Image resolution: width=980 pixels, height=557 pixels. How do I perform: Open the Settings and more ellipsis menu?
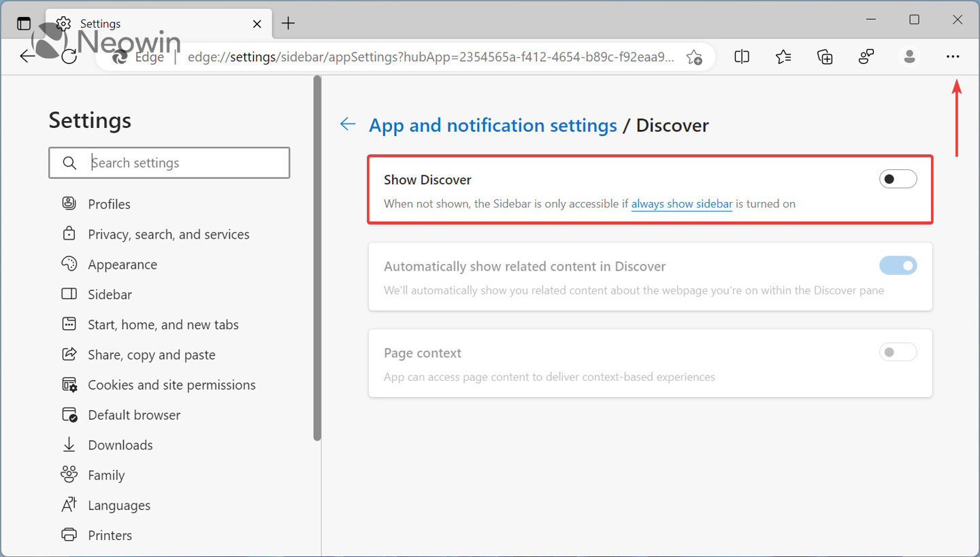coord(953,56)
